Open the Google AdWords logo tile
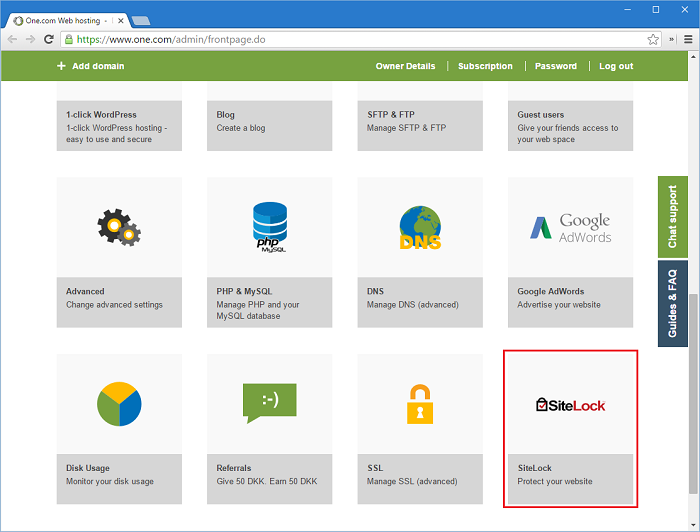Screen dimensions: 700x532 point(570,227)
